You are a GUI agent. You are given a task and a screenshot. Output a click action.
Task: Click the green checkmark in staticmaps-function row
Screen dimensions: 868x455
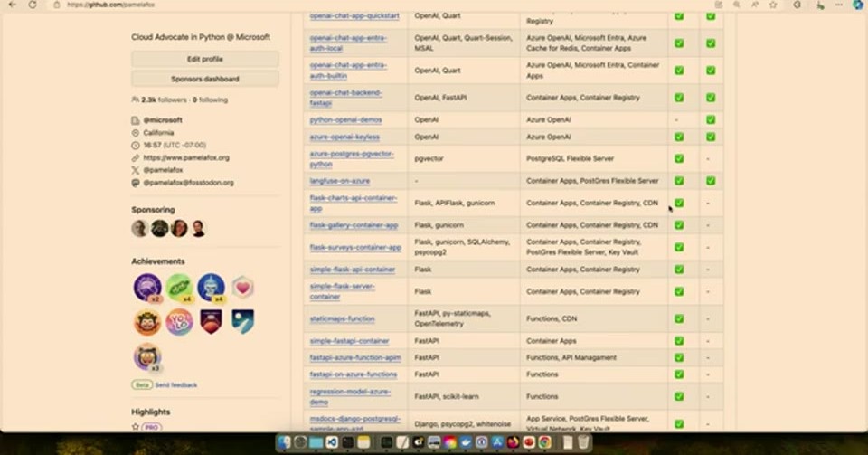(679, 318)
